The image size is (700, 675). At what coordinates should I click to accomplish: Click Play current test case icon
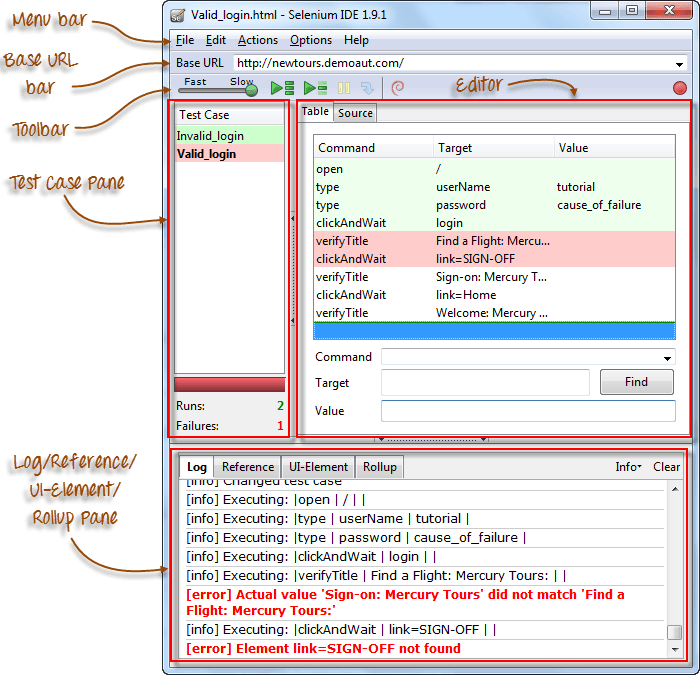(x=315, y=88)
